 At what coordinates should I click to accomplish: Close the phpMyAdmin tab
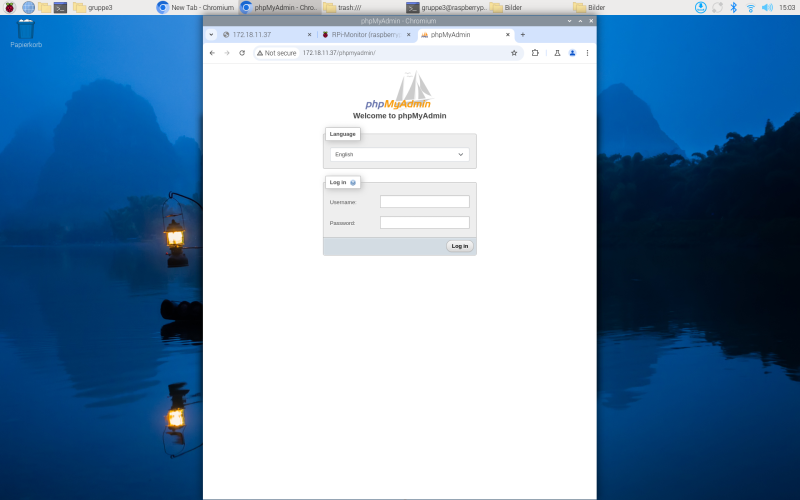tap(508, 35)
